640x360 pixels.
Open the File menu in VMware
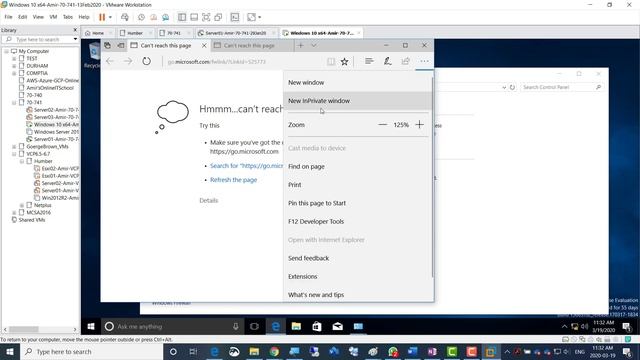tap(8, 17)
